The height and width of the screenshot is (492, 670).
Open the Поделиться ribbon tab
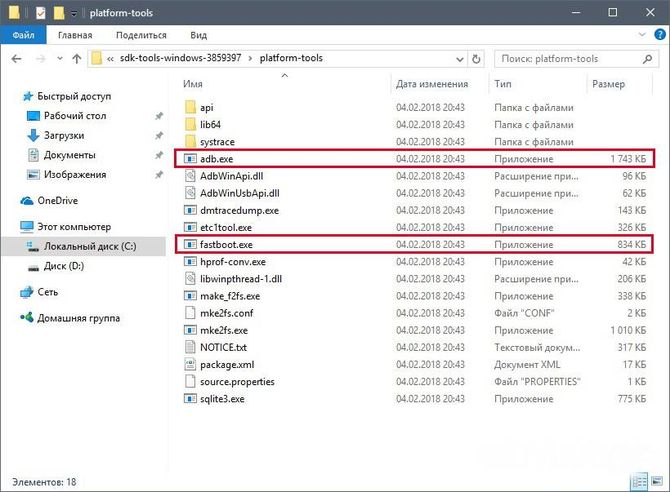(x=141, y=35)
